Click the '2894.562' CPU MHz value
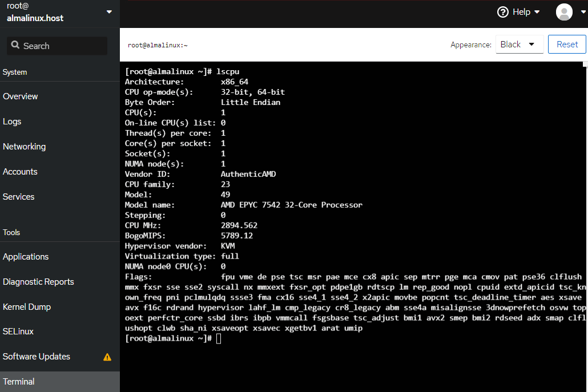 (x=239, y=225)
